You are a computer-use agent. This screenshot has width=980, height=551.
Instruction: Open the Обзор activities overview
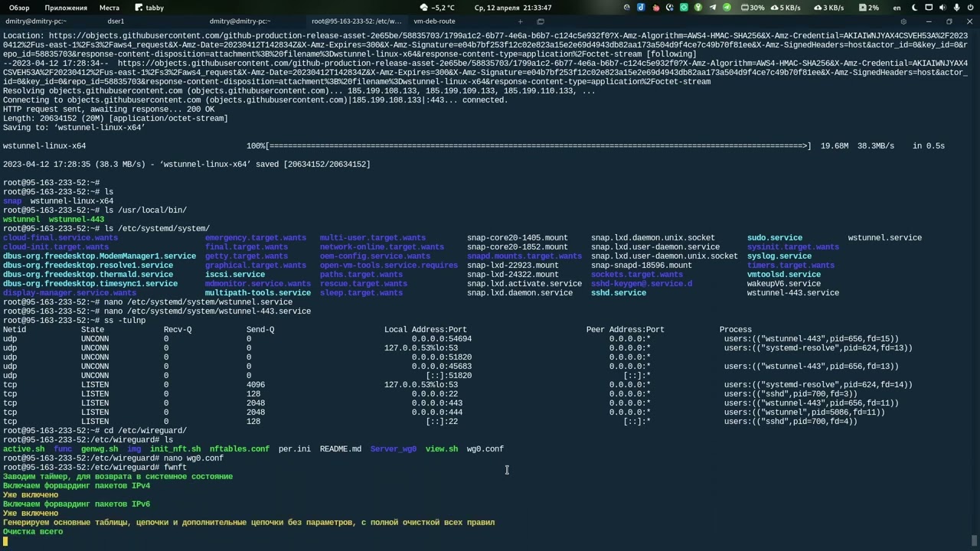[x=19, y=8]
